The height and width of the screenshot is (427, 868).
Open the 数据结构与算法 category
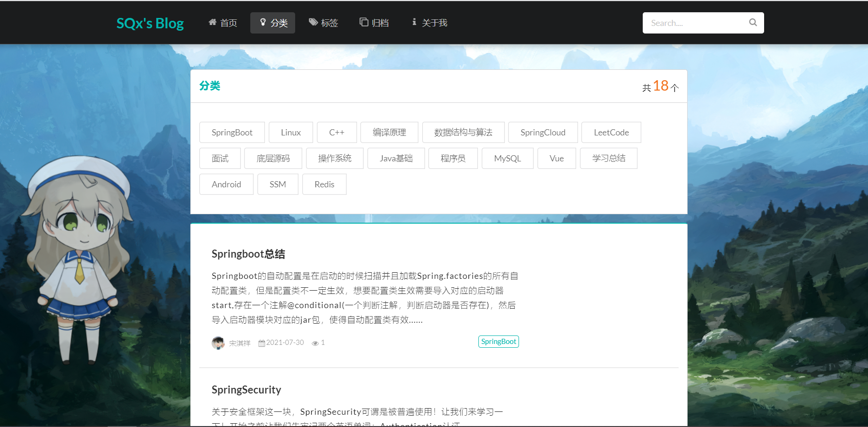click(x=463, y=132)
